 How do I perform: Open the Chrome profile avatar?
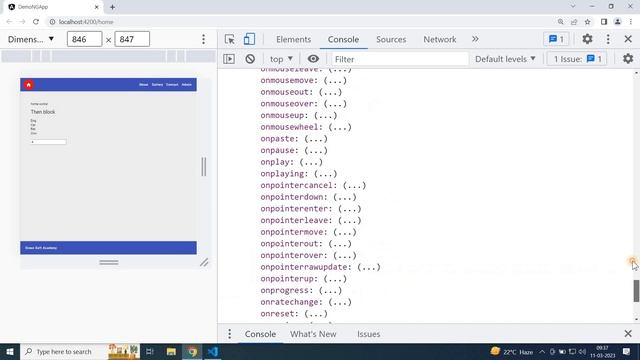click(x=618, y=22)
